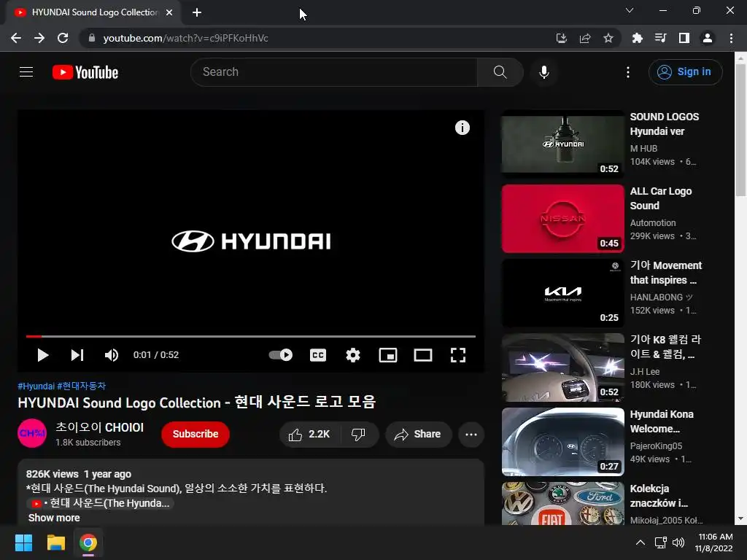Open the CHOIOI channel avatar
Screen dimensions: 747x560
[32, 433]
